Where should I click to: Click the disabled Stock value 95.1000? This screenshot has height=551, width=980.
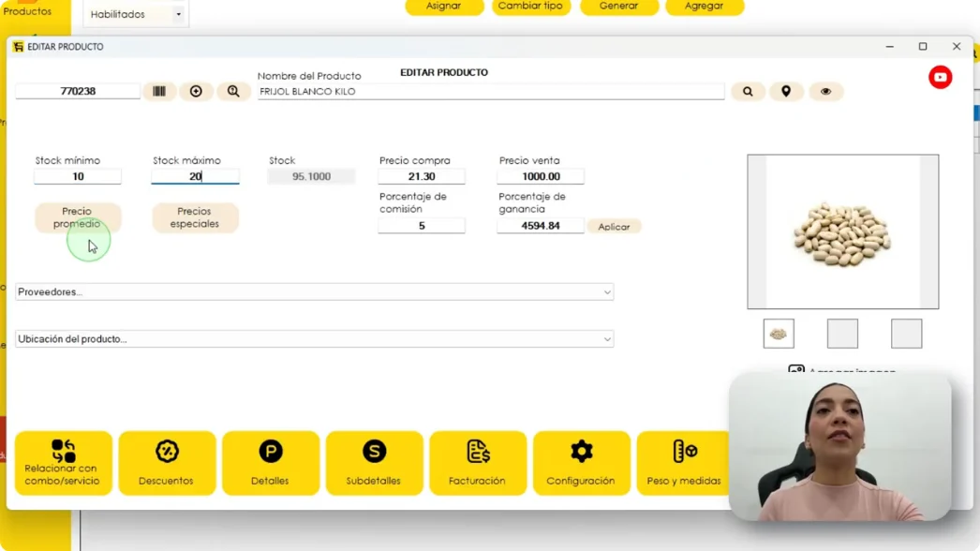[x=311, y=176]
